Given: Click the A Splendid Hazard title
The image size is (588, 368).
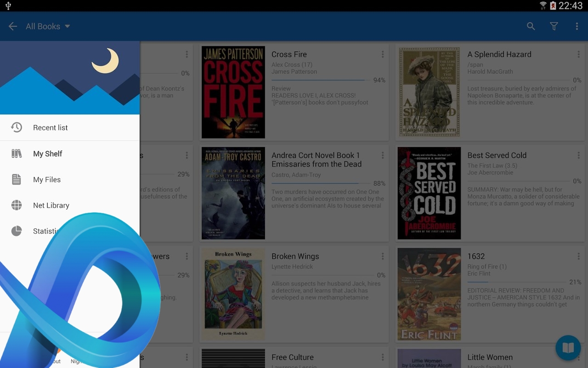Looking at the screenshot, I should [x=499, y=54].
